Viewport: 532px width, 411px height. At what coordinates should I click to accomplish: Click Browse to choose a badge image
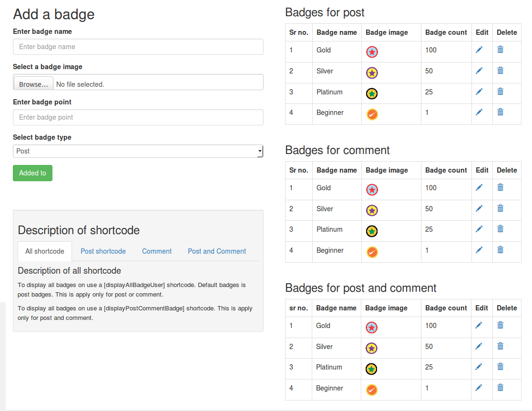point(33,84)
